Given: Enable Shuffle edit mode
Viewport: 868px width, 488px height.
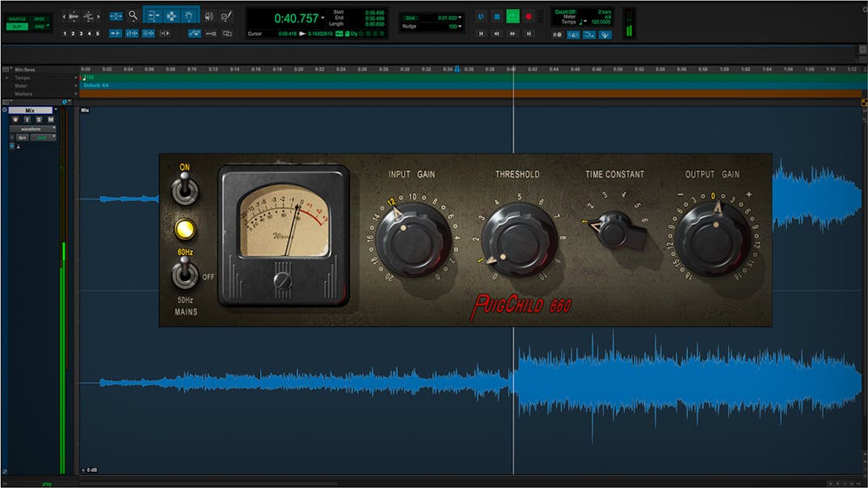Looking at the screenshot, I should point(17,19).
